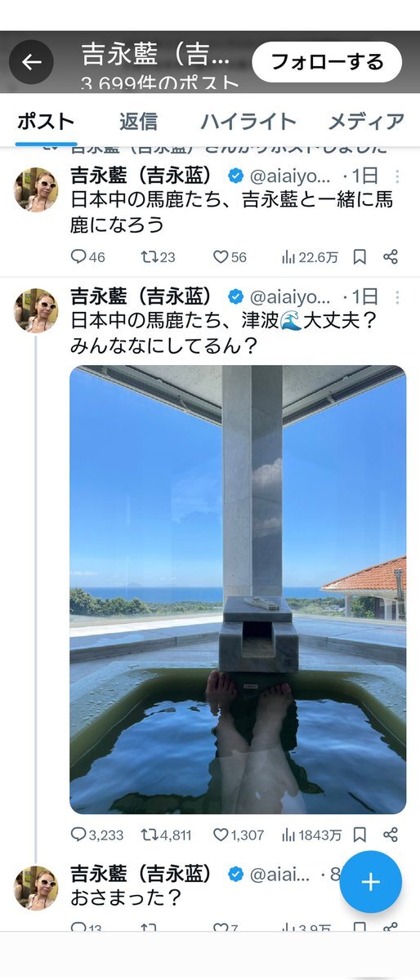Tap the back arrow icon

click(x=31, y=62)
